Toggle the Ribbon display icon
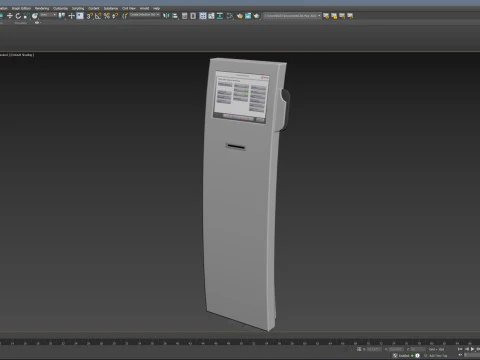Screen dimensions: 480x360 pyautogui.click(x=203, y=16)
